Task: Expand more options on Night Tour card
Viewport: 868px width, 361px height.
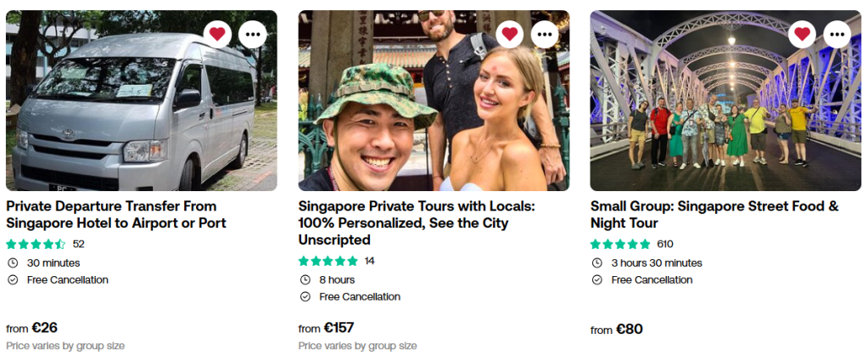Action: [837, 34]
